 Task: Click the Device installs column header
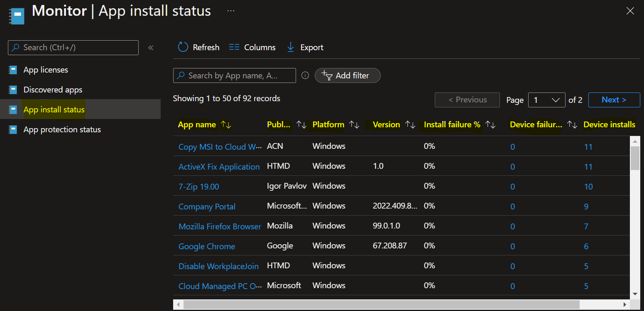tap(610, 124)
